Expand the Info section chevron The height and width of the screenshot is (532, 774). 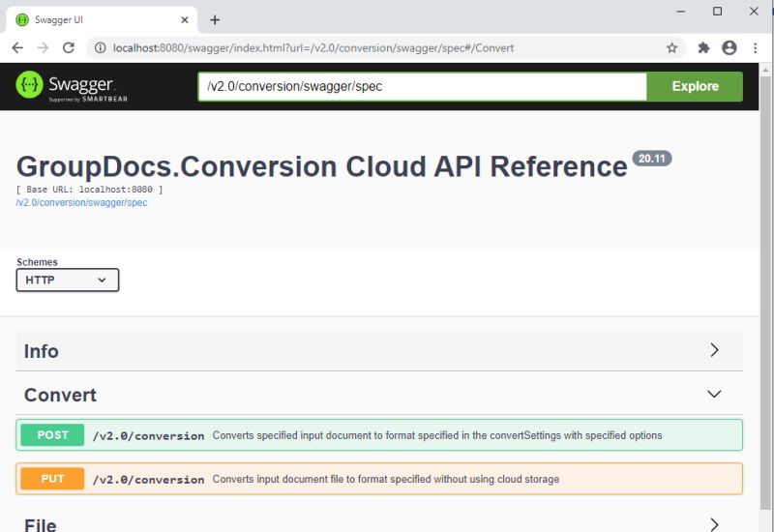pyautogui.click(x=714, y=350)
